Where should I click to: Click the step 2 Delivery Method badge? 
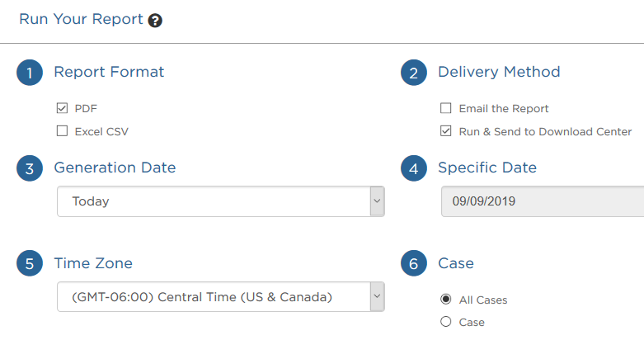point(414,73)
